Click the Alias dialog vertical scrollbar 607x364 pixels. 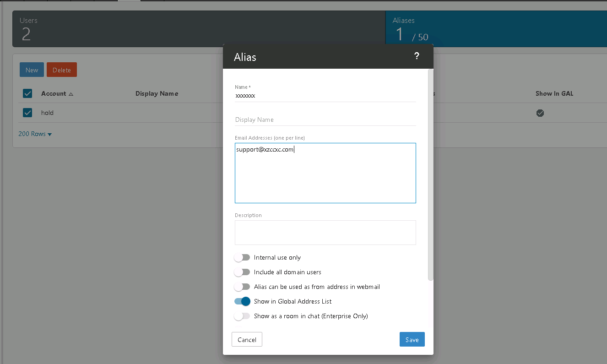(430, 174)
